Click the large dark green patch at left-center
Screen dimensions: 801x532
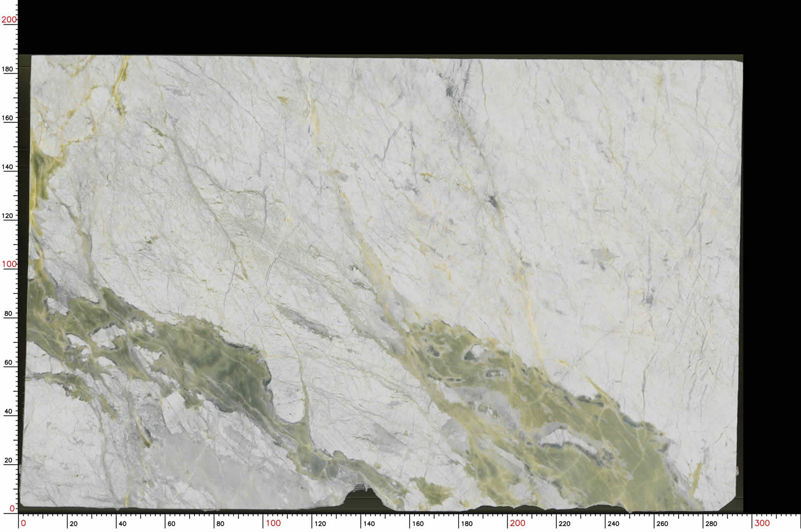coord(224,363)
